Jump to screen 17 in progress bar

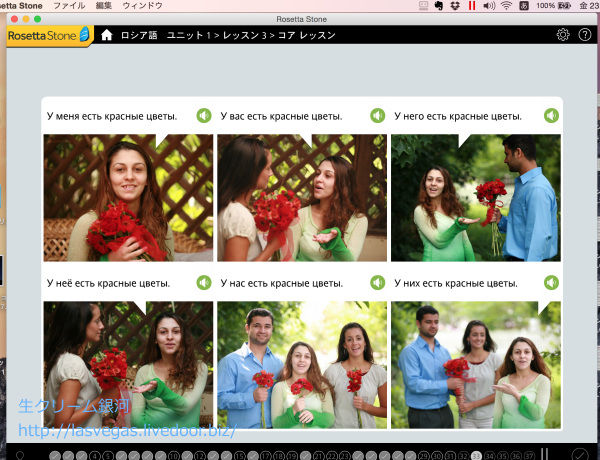(x=266, y=456)
